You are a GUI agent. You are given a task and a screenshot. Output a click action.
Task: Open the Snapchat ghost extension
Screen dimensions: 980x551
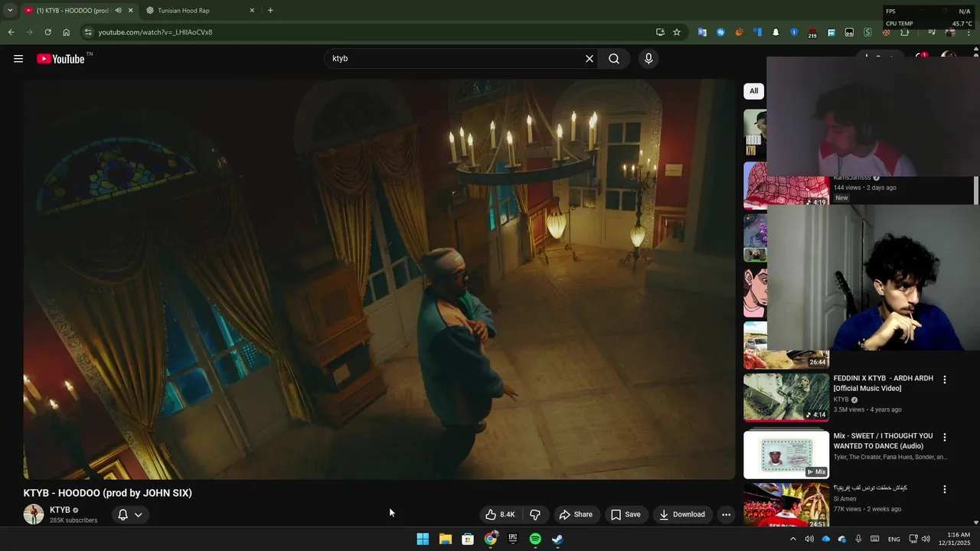pyautogui.click(x=776, y=32)
